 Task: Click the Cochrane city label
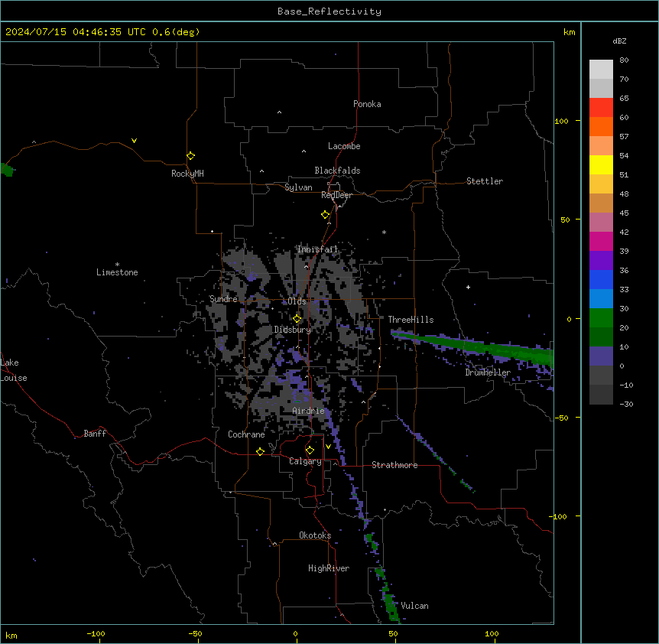click(246, 434)
